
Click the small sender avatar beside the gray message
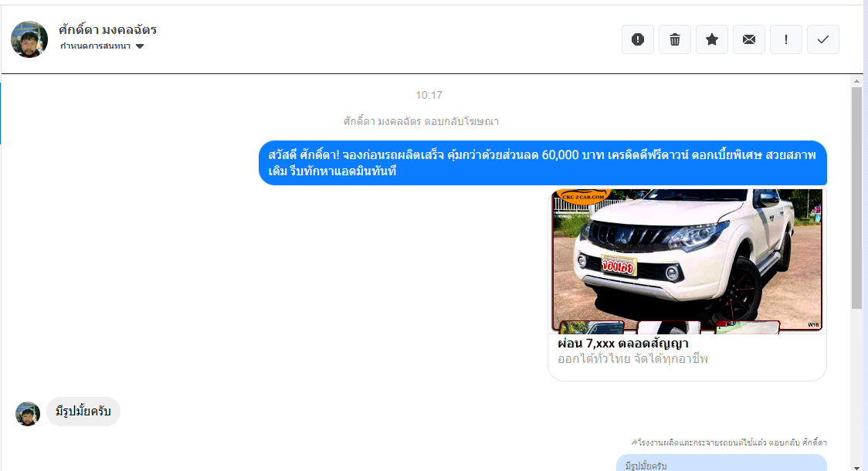[28, 414]
